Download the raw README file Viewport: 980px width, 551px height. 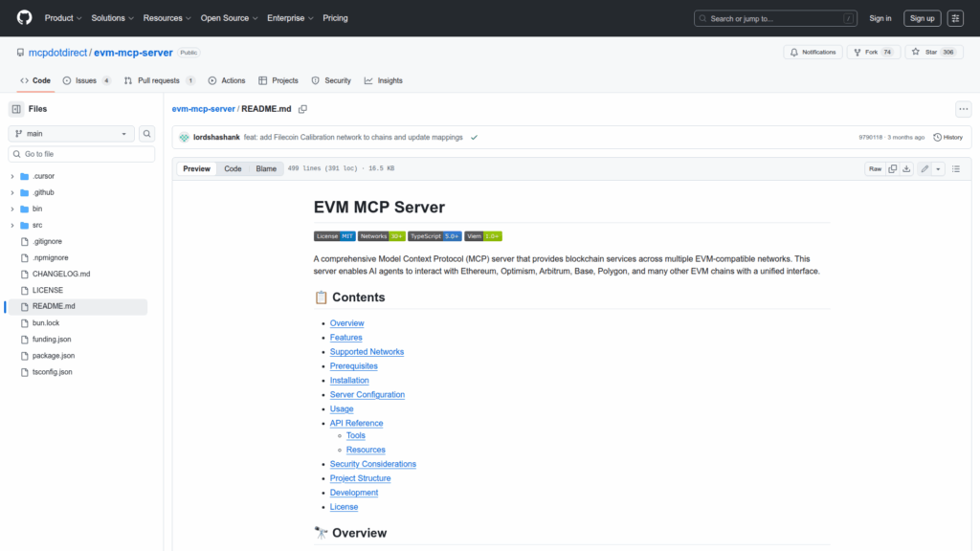(906, 169)
